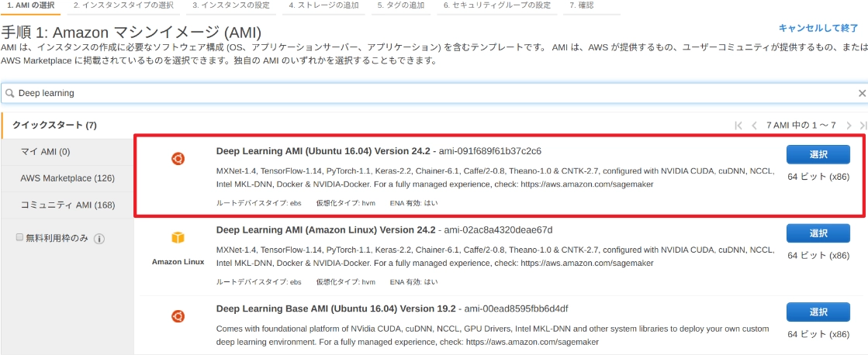Image resolution: width=868 pixels, height=355 pixels.
Task: Click キャンセルして終了 link
Action: (x=818, y=28)
